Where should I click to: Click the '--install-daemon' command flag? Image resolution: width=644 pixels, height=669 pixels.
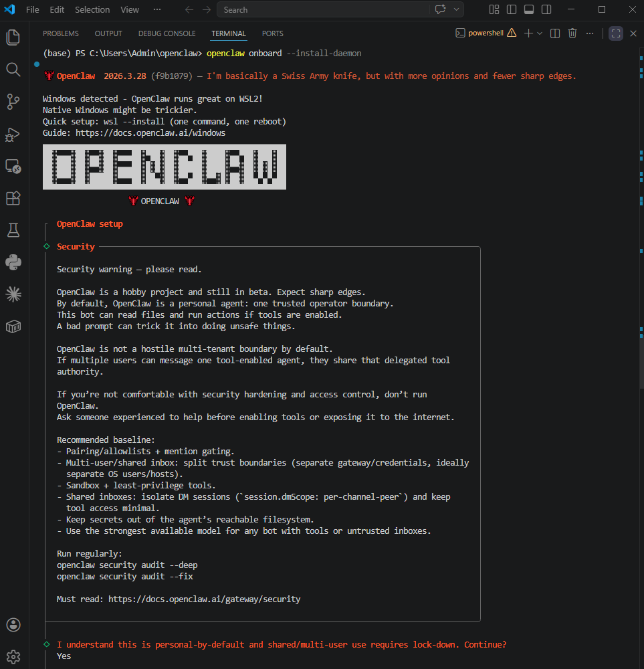[324, 54]
